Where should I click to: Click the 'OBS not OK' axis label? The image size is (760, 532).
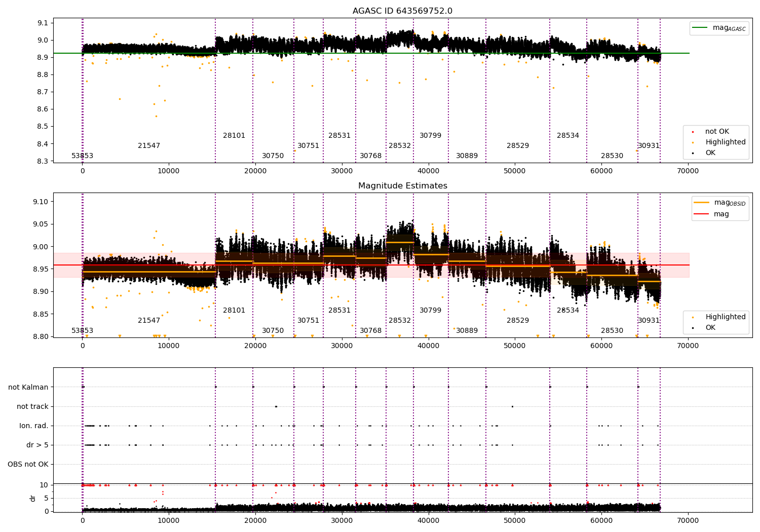[x=28, y=465]
